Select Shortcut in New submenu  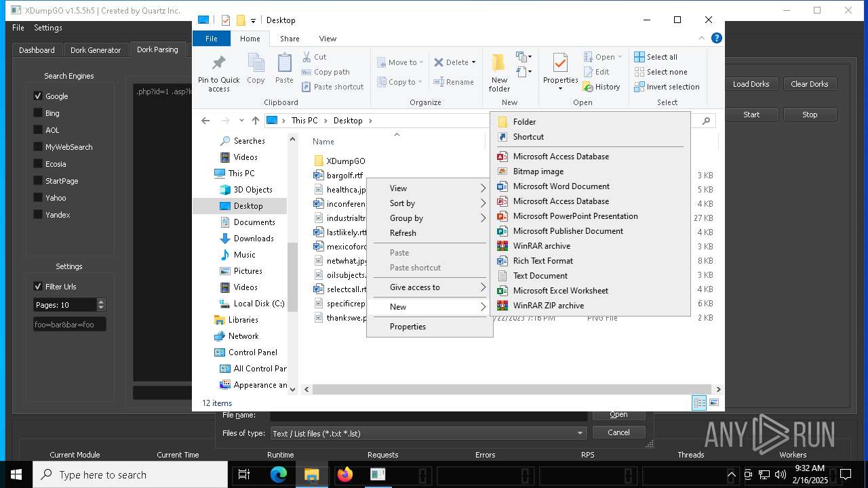(590, 137)
